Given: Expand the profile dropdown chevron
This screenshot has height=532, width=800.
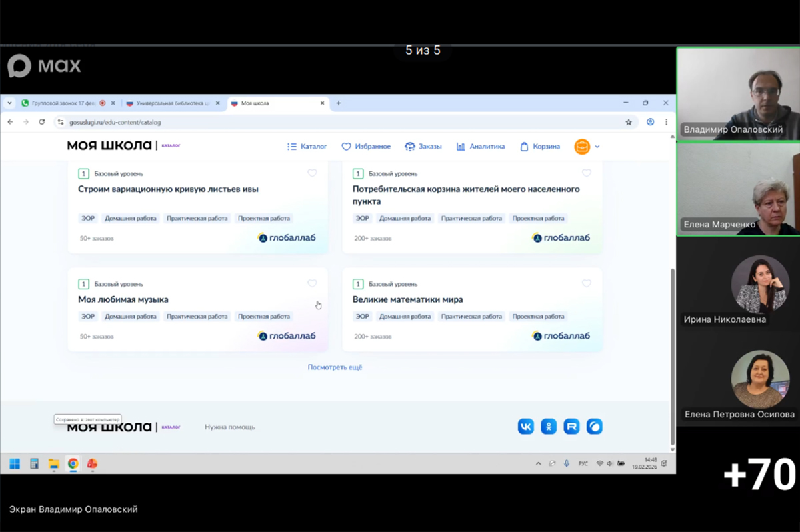Looking at the screenshot, I should 597,147.
